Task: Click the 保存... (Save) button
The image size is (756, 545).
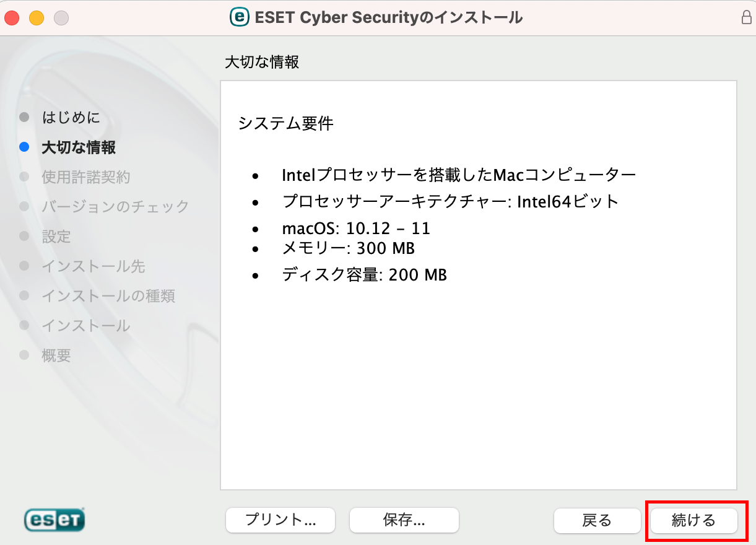Action: pyautogui.click(x=404, y=520)
